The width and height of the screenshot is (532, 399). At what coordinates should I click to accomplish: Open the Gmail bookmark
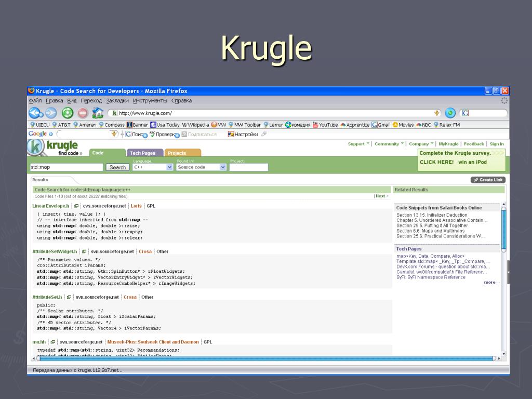381,125
